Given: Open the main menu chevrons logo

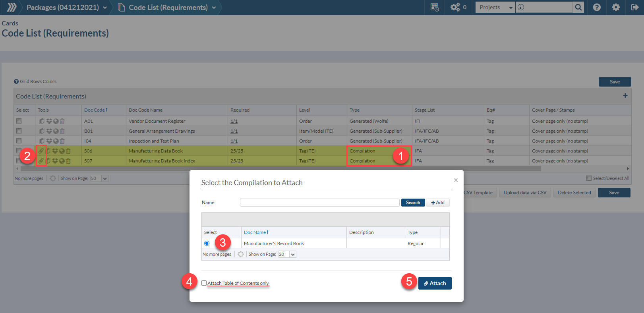Looking at the screenshot, I should [x=12, y=7].
